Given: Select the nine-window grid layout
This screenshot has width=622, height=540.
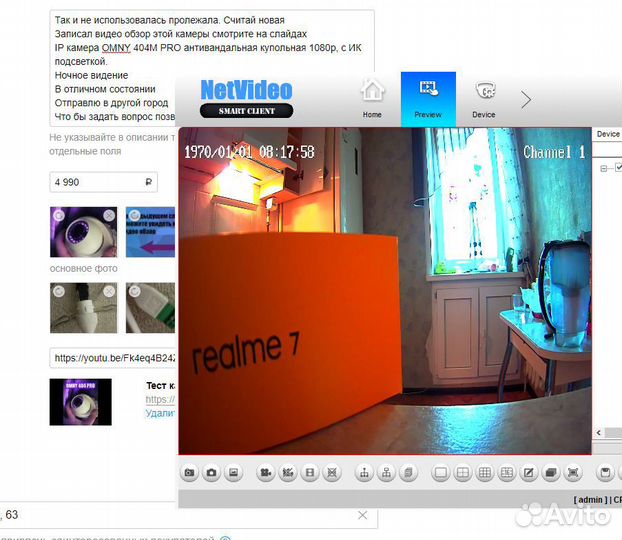Looking at the screenshot, I should [485, 472].
